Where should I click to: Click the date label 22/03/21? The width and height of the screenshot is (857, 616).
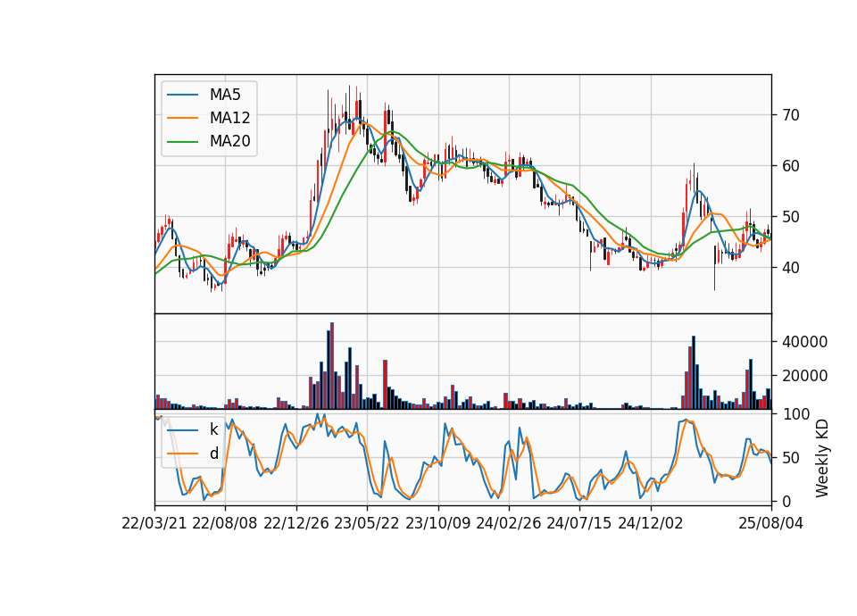point(154,523)
